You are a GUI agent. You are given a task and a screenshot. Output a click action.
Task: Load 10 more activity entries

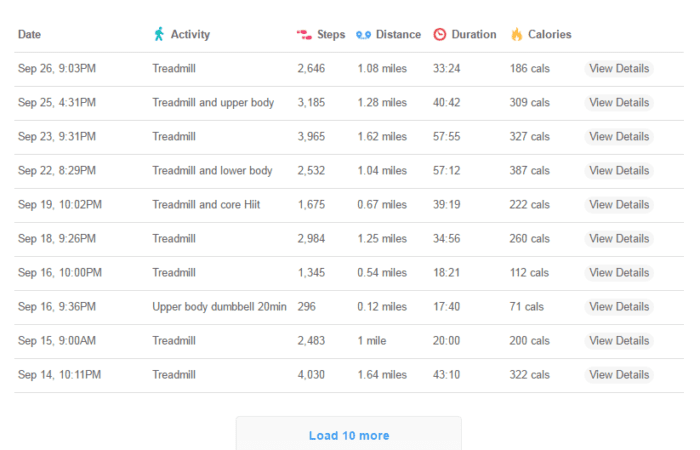pos(349,435)
